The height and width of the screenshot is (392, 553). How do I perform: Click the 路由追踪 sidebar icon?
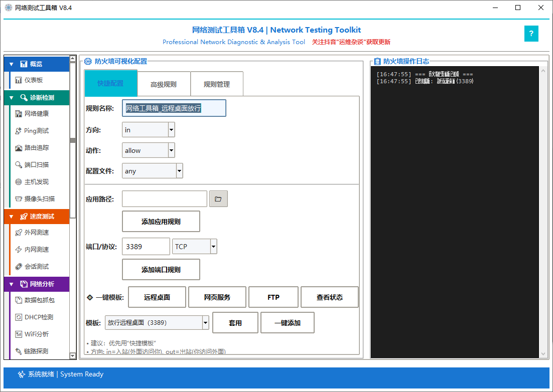click(x=19, y=148)
